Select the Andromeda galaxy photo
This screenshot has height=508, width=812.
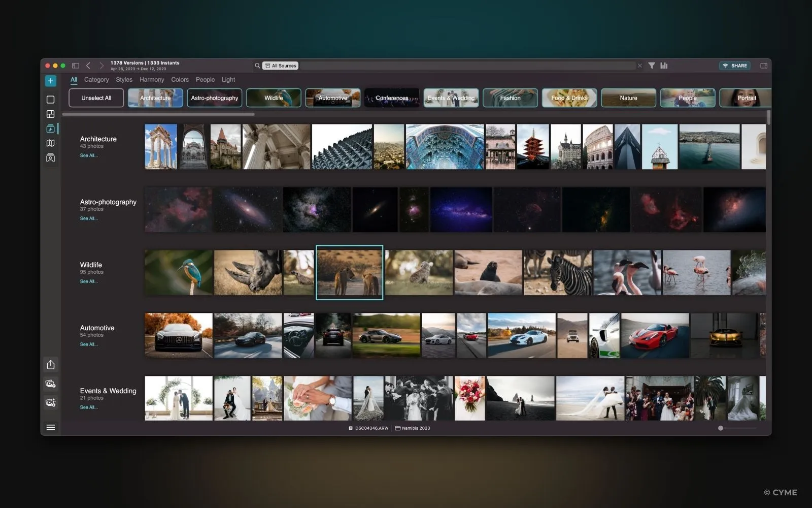tap(248, 210)
